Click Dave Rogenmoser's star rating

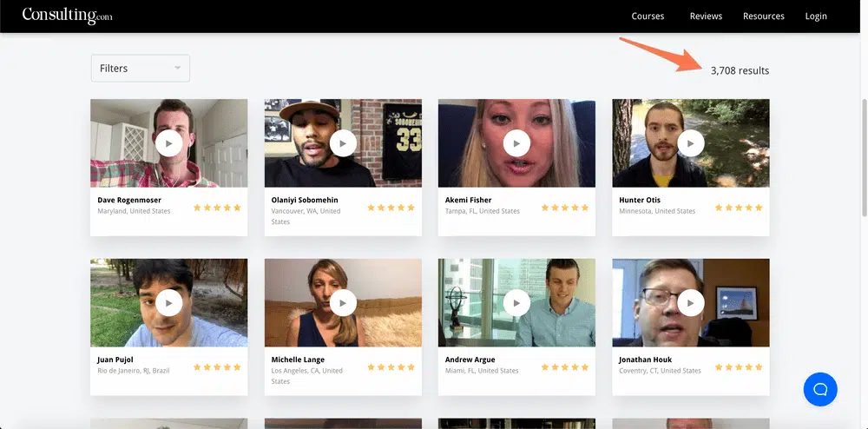pyautogui.click(x=217, y=208)
